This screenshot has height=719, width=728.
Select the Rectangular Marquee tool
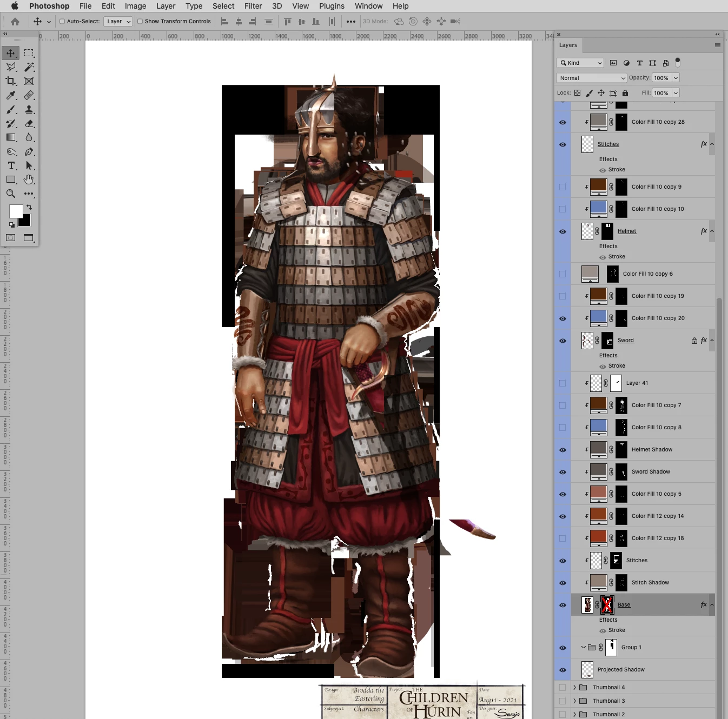pos(29,53)
